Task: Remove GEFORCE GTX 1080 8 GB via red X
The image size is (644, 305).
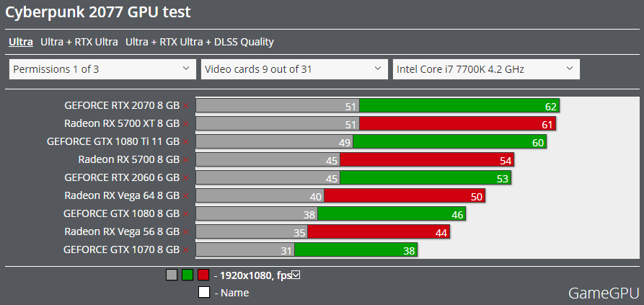Action: [x=185, y=214]
